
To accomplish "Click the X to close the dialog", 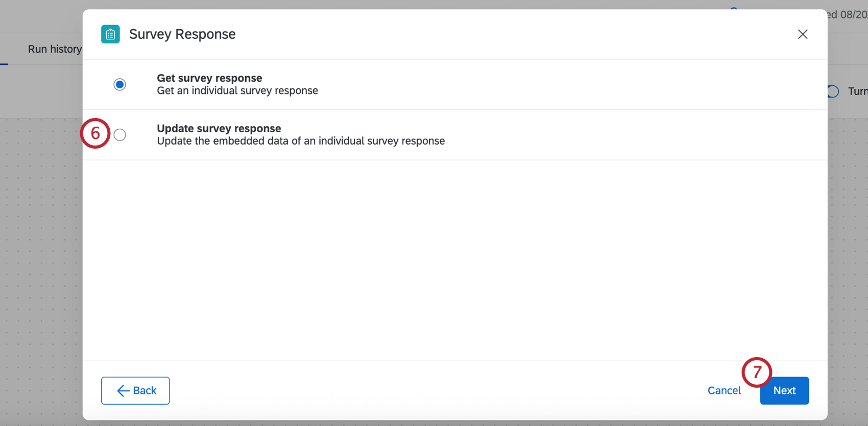I will 803,34.
